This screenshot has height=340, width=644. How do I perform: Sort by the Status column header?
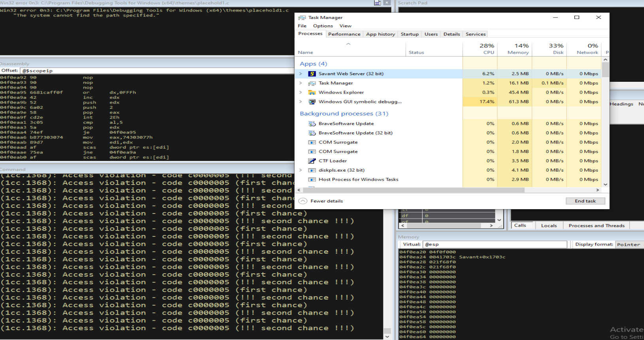click(x=434, y=49)
